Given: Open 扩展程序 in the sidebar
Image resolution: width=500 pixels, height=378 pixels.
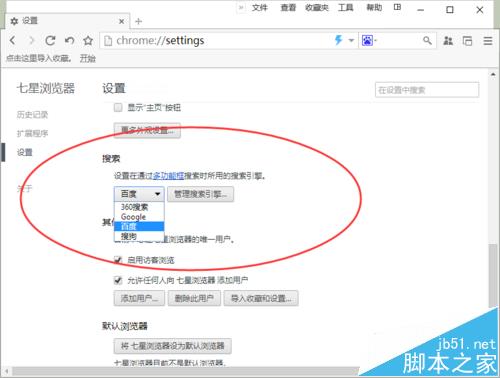Looking at the screenshot, I should (32, 134).
